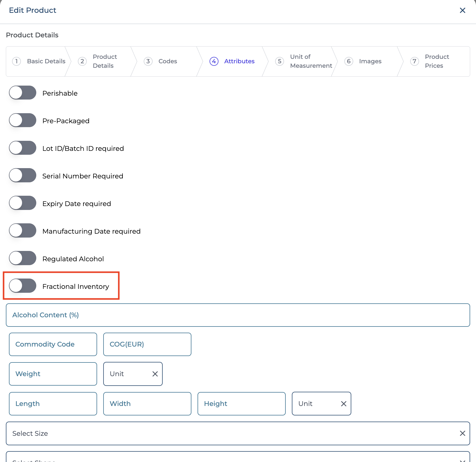Click the Alcohol Content (%) field
476x462 pixels.
pyautogui.click(x=238, y=315)
